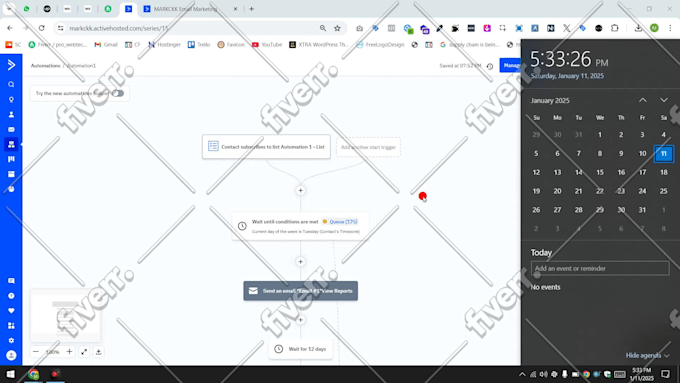
Task: Open Contacts person icon in sidebar
Action: (x=11, y=115)
